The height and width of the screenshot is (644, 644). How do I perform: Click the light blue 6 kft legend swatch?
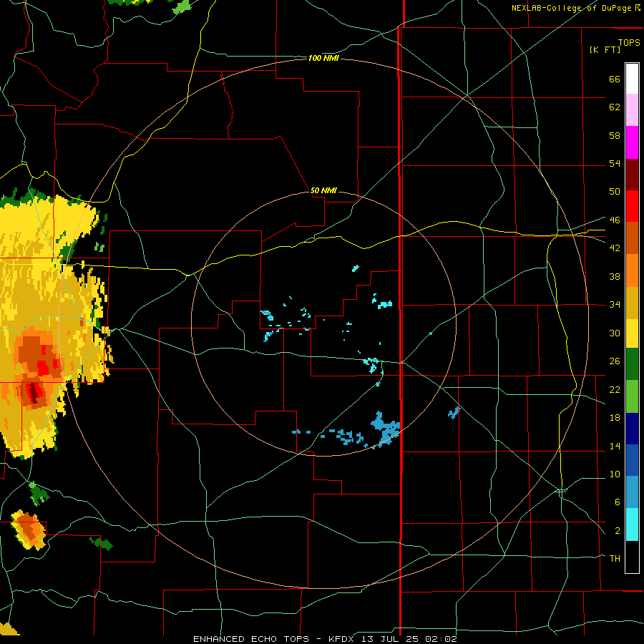(632, 492)
